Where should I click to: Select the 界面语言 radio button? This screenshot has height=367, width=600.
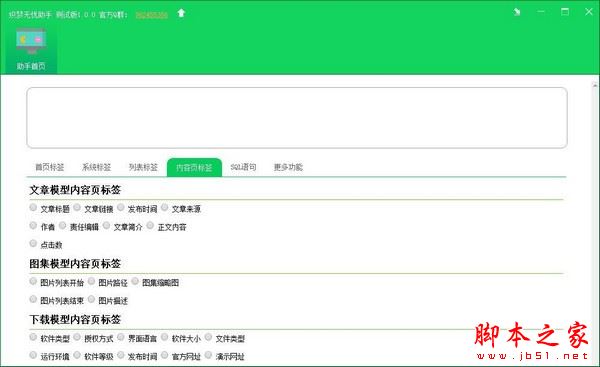coord(121,337)
